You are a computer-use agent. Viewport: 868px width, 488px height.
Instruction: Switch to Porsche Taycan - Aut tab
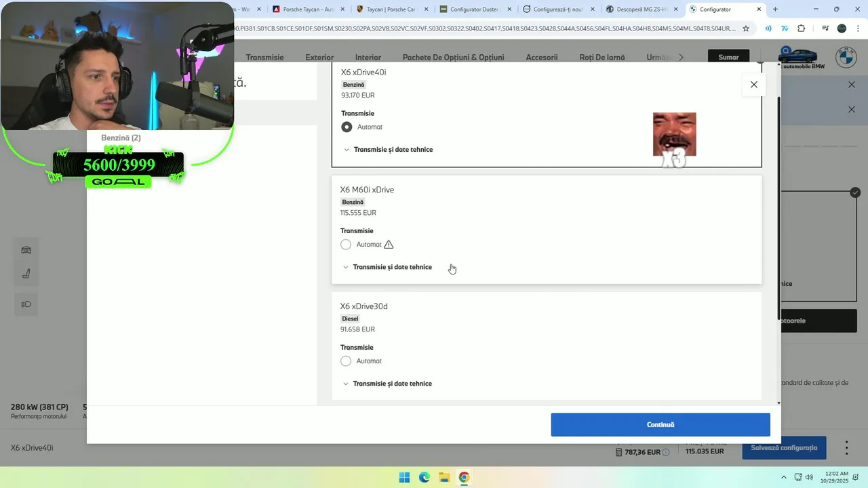pos(309,9)
